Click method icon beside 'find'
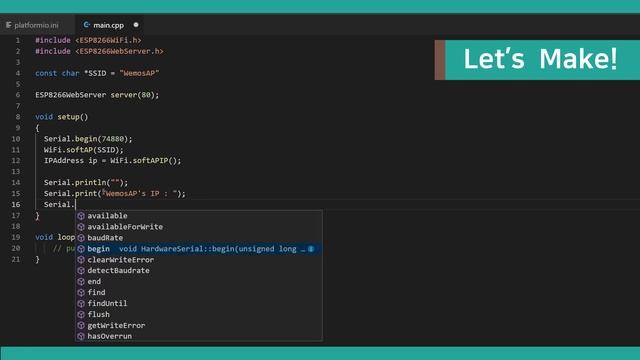Viewport: 640px width, 360px height. tap(81, 293)
